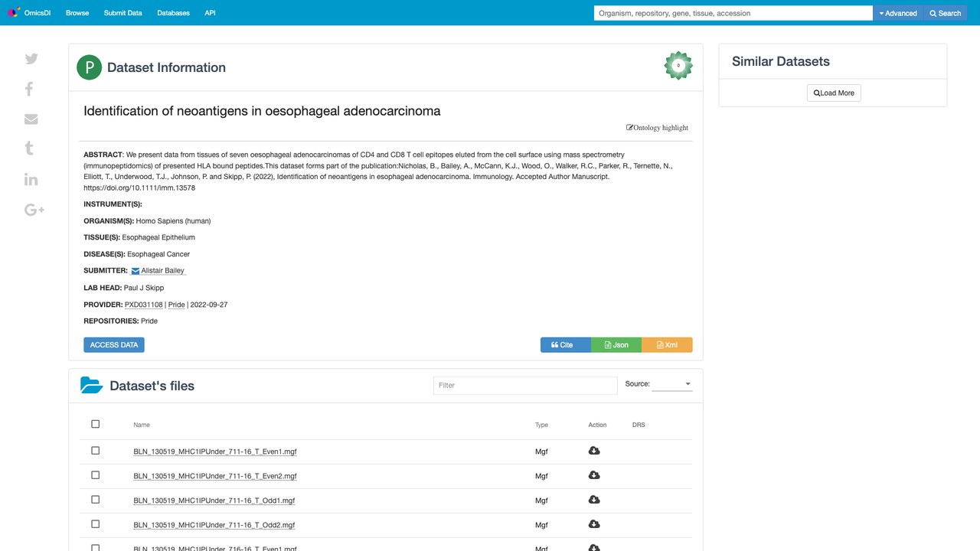Go to the Databases menu
980x551 pixels.
point(173,13)
